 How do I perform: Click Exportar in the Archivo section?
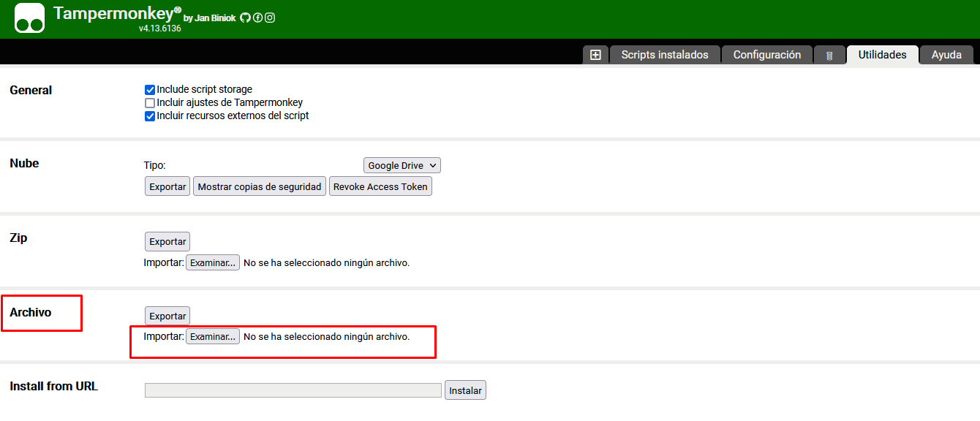(167, 316)
